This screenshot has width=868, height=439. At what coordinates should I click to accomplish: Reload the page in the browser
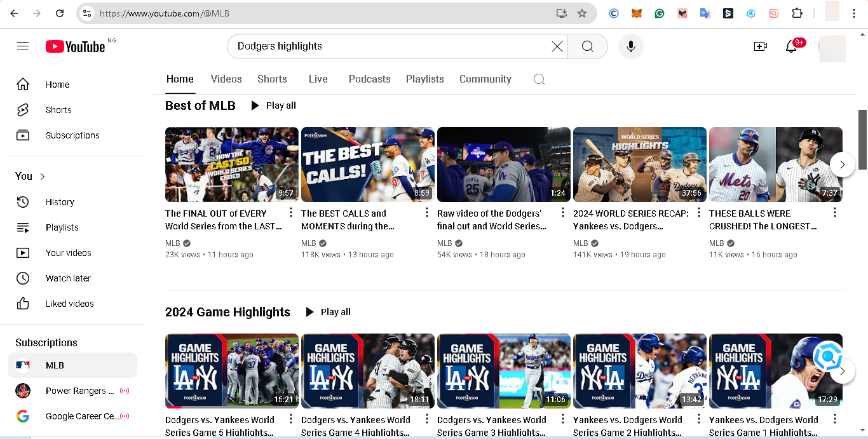[x=60, y=13]
